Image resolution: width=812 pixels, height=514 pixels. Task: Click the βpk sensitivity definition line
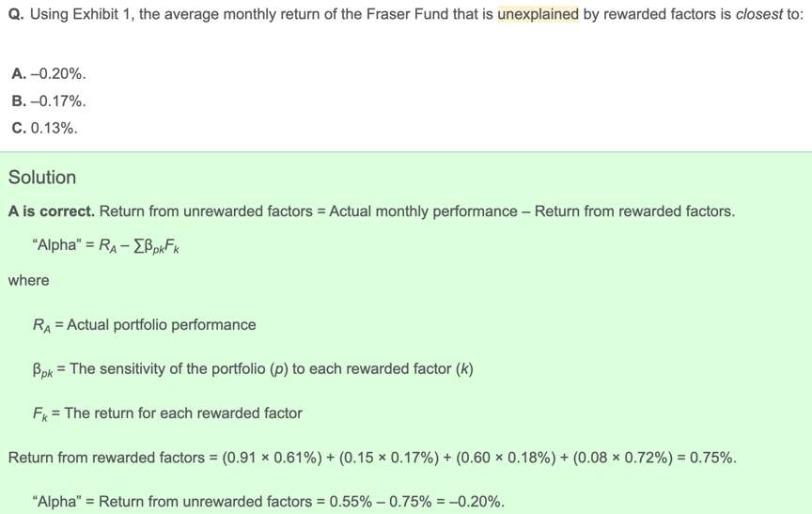(252, 369)
